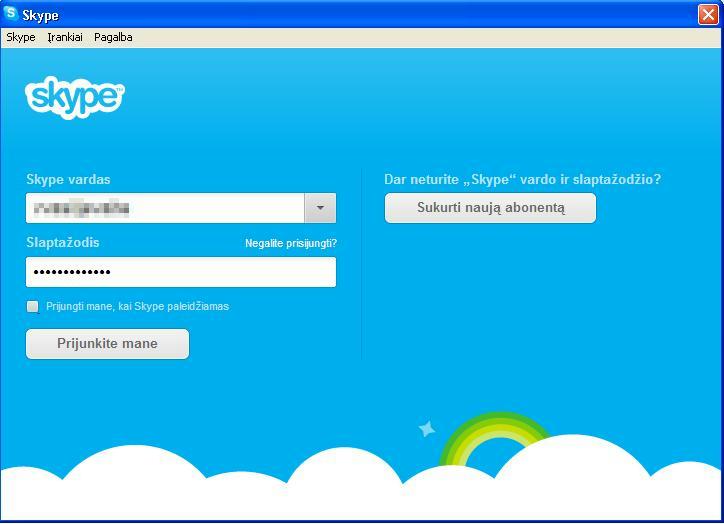Close the Skype window
The height and width of the screenshot is (524, 724).
708,14
